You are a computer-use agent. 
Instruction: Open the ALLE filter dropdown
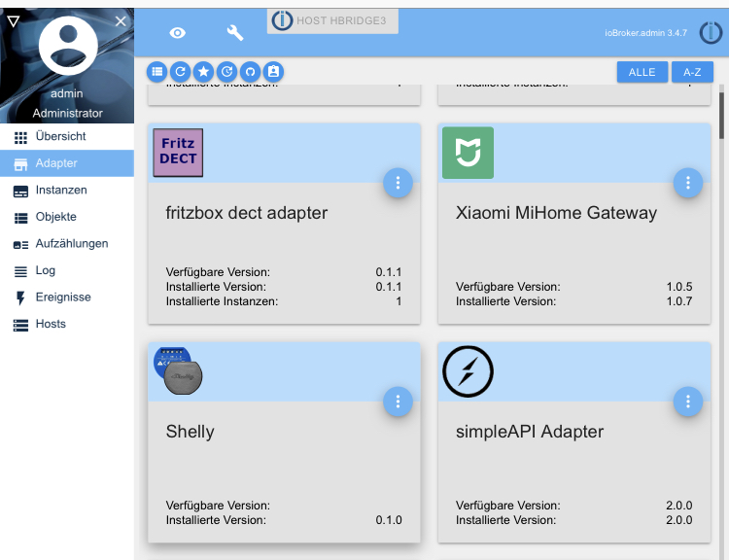pos(642,72)
